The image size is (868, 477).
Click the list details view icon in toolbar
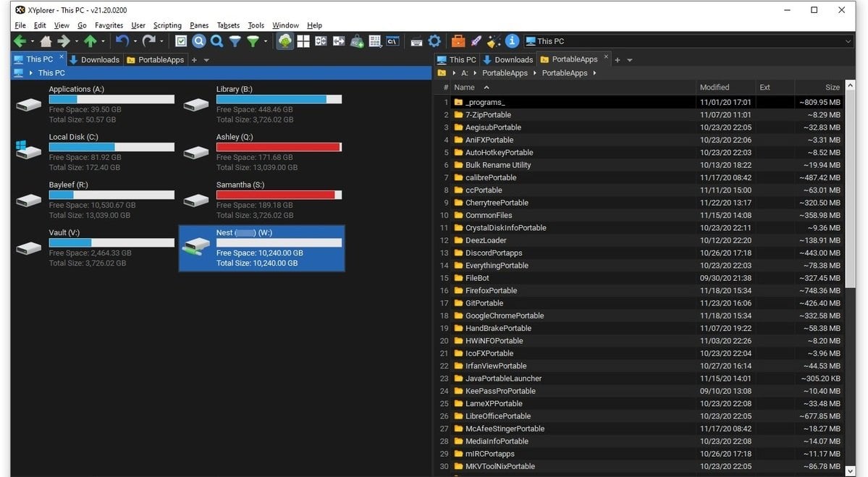click(375, 41)
